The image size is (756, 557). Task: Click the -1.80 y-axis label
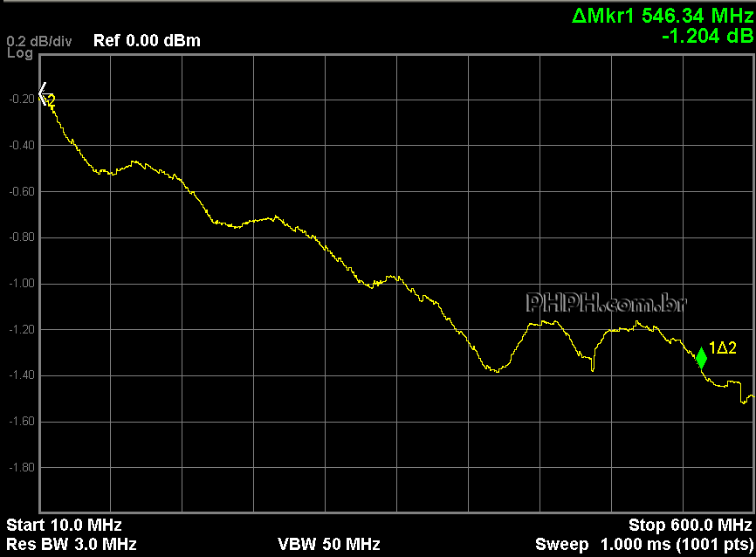coord(21,467)
